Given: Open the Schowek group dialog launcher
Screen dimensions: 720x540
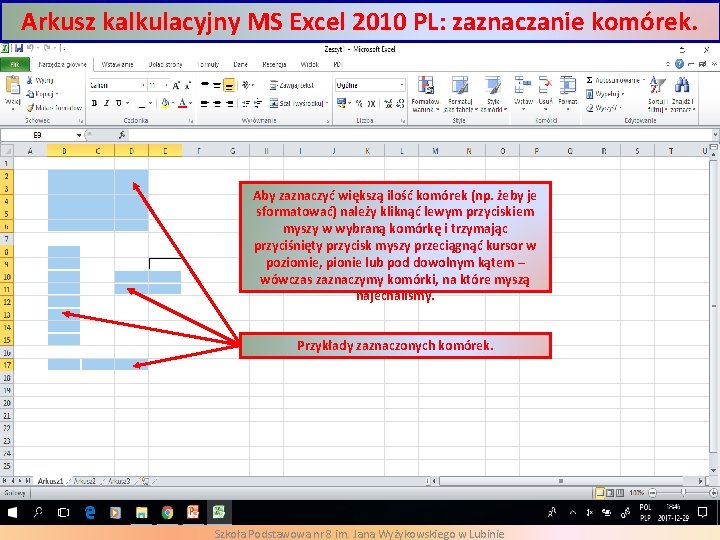Looking at the screenshot, I should 80,121.
